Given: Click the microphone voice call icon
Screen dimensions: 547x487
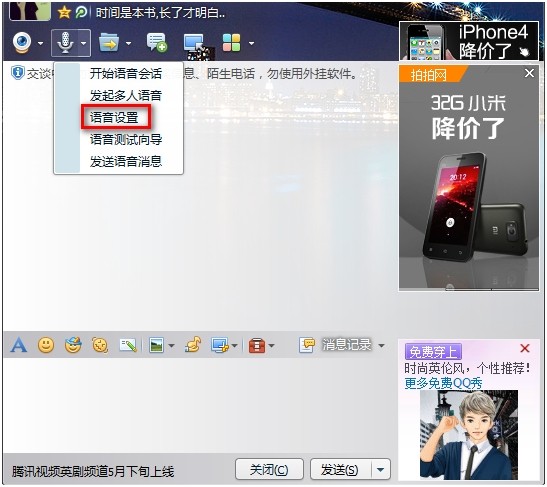Looking at the screenshot, I should (x=65, y=43).
